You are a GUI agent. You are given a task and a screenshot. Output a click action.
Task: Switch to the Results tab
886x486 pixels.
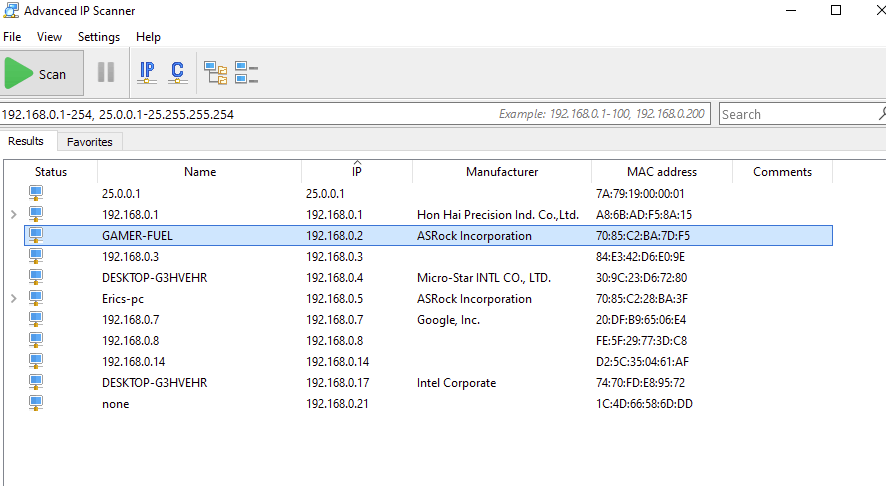[26, 141]
